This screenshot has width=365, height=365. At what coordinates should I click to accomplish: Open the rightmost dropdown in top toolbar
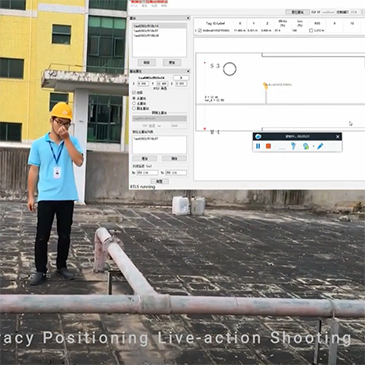355,12
